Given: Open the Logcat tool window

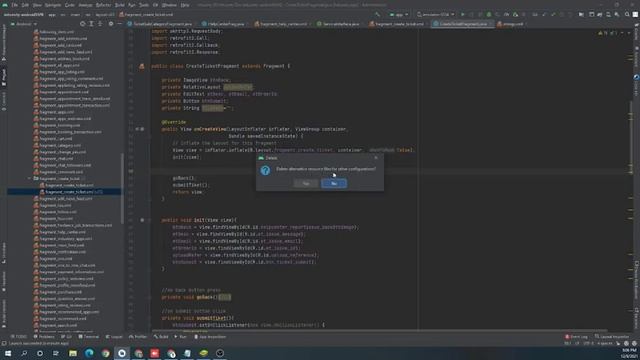Looking at the screenshot, I should pyautogui.click(x=114, y=337).
